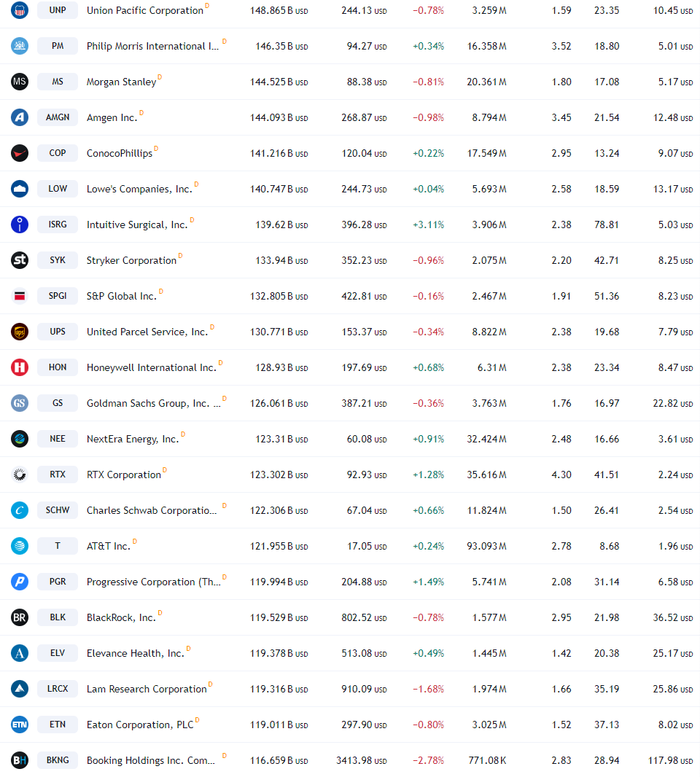Open the Honeywell International Inc. link
This screenshot has width=700, height=777.
(x=152, y=367)
